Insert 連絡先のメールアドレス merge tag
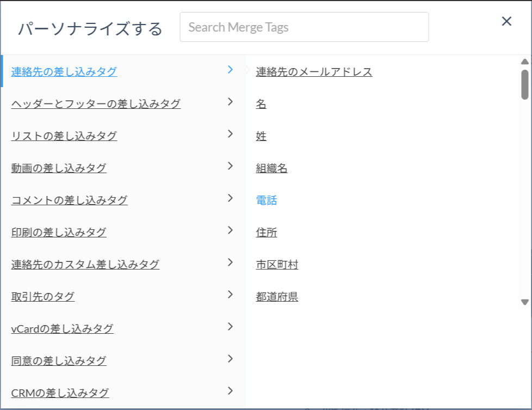This screenshot has height=410, width=532. 314,72
